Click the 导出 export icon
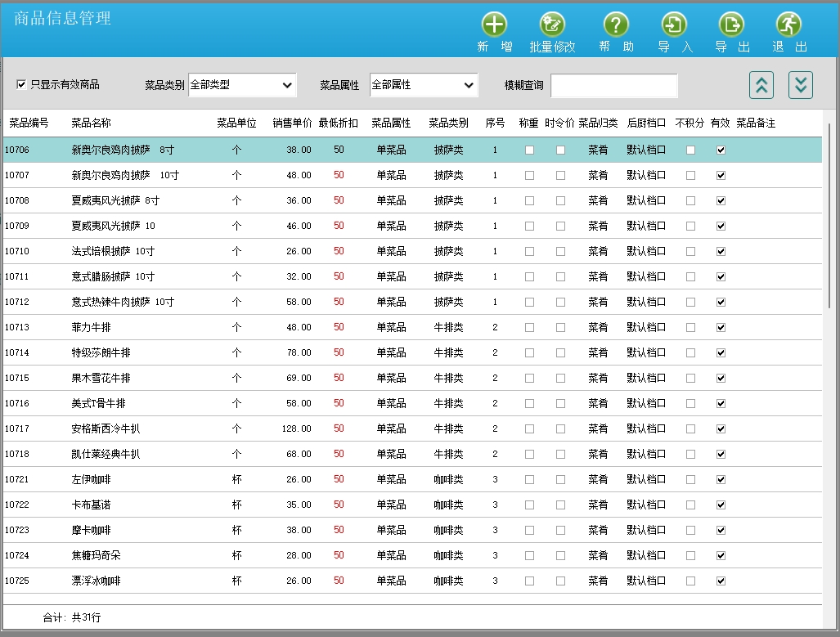Screen dimensions: 840x637 click(x=731, y=25)
